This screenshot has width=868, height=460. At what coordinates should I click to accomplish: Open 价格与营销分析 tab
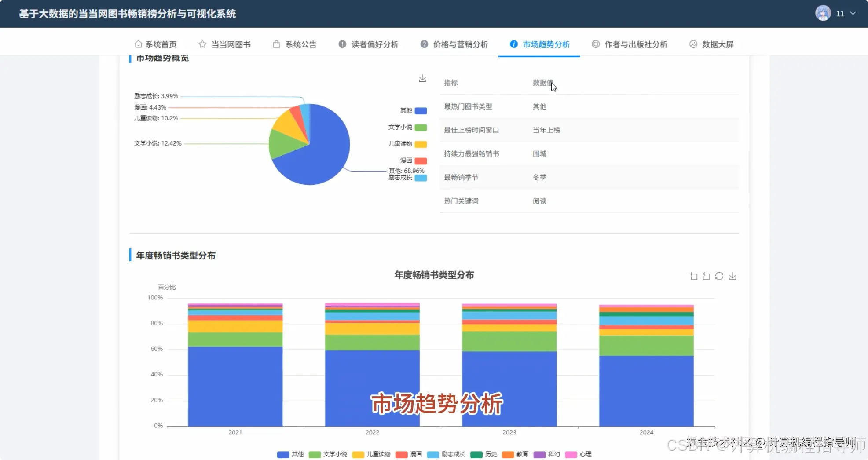(454, 44)
